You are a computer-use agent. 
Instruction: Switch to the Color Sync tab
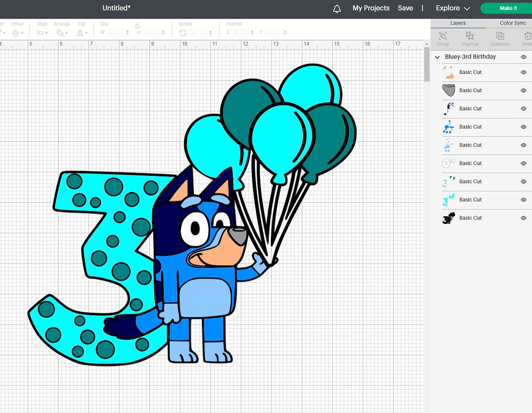[x=512, y=23]
